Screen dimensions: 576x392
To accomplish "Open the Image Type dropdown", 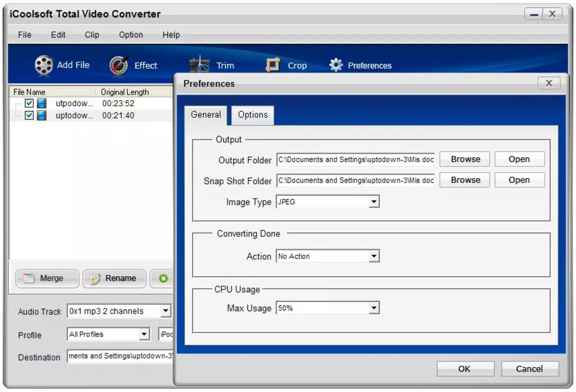I will [374, 202].
